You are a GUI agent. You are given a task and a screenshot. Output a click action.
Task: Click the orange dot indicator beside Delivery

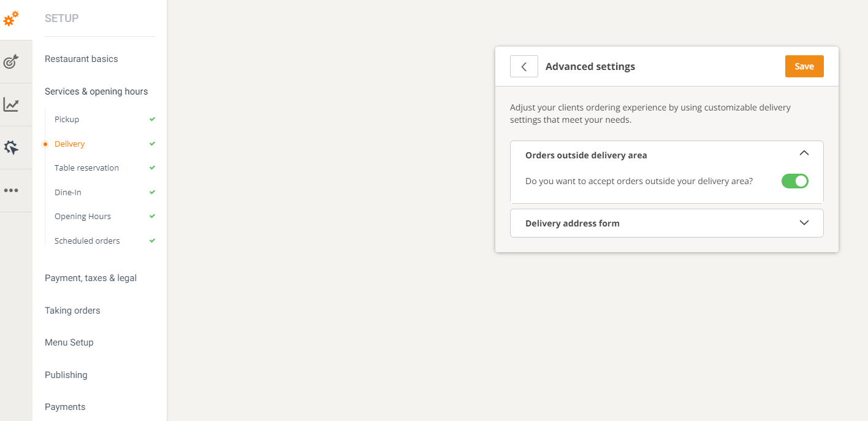coord(45,144)
